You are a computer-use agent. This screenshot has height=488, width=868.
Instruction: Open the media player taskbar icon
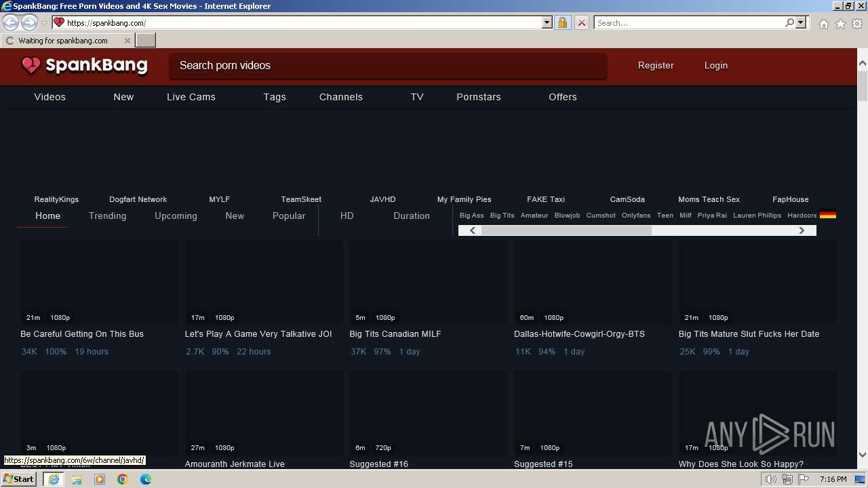(x=100, y=479)
